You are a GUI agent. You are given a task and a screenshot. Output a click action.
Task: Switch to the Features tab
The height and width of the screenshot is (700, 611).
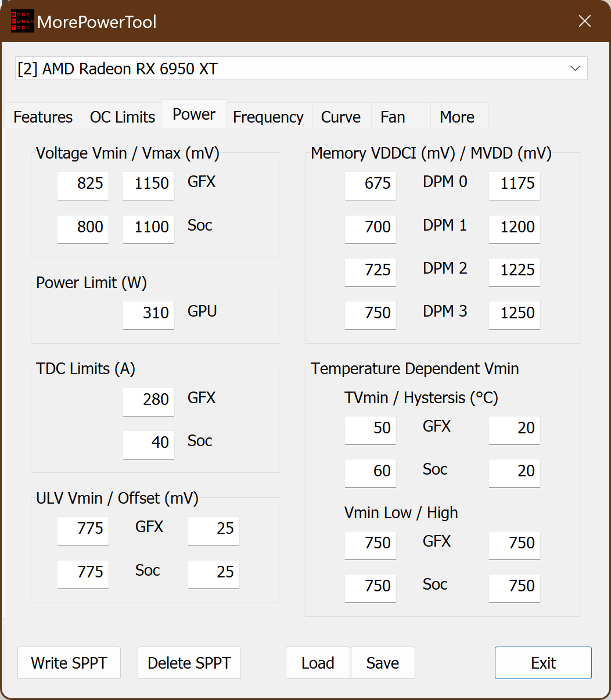coord(43,117)
